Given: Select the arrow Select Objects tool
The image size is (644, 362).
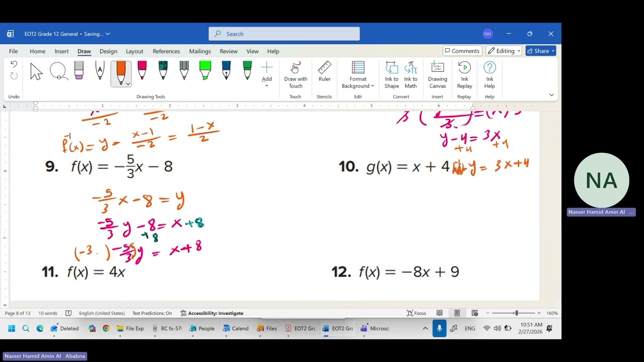Looking at the screenshot, I should tap(36, 71).
